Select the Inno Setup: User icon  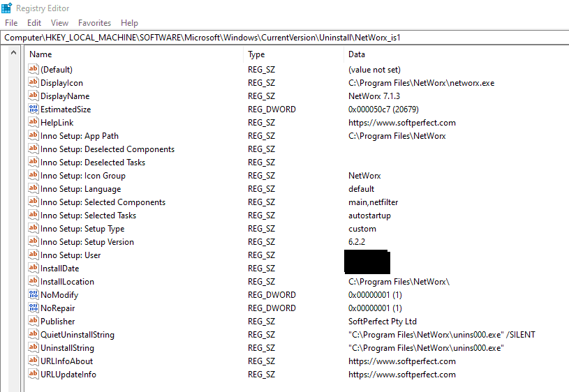pyautogui.click(x=33, y=255)
